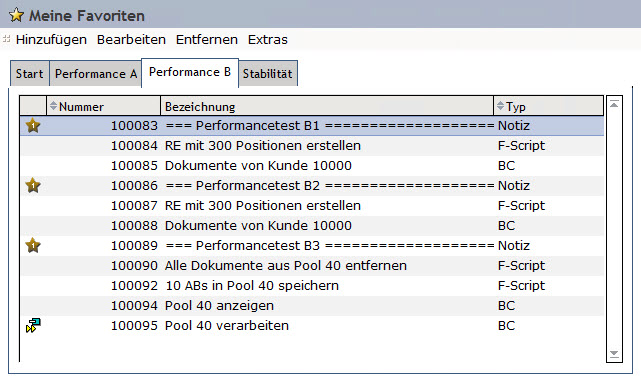641x377 pixels.
Task: Jump to list bottom with scrollbar arrow
Action: [x=614, y=354]
